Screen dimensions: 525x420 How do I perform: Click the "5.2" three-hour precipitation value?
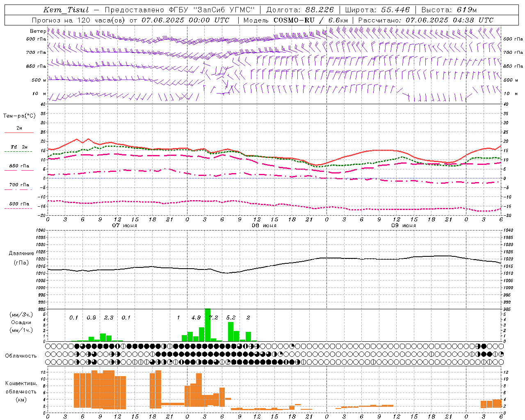pos(231,317)
